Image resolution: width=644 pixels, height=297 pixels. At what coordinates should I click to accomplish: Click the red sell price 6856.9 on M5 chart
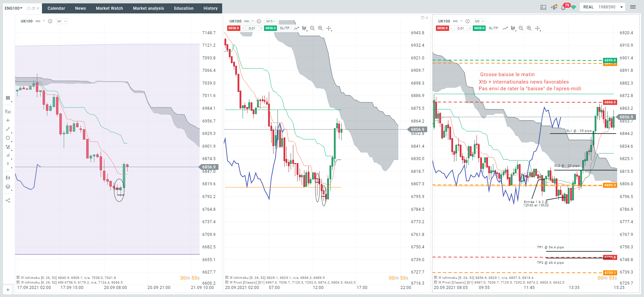[x=442, y=28]
